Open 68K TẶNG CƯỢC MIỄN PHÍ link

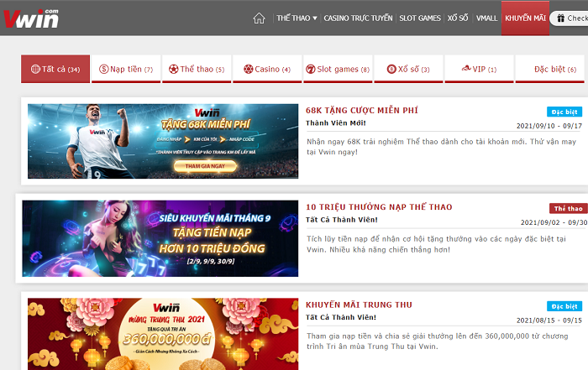pyautogui.click(x=362, y=110)
